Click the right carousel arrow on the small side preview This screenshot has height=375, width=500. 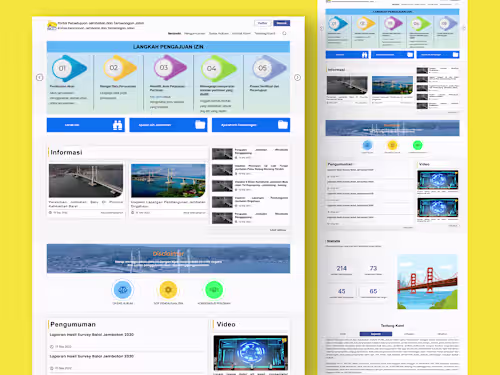[464, 28]
